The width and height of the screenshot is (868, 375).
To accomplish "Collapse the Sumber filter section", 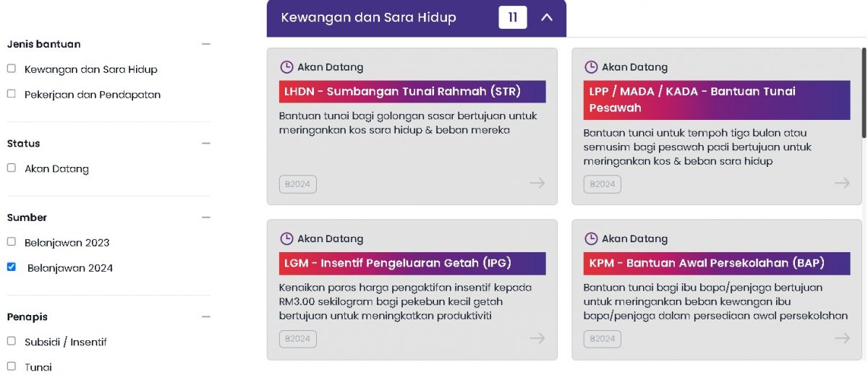I will pos(206,217).
